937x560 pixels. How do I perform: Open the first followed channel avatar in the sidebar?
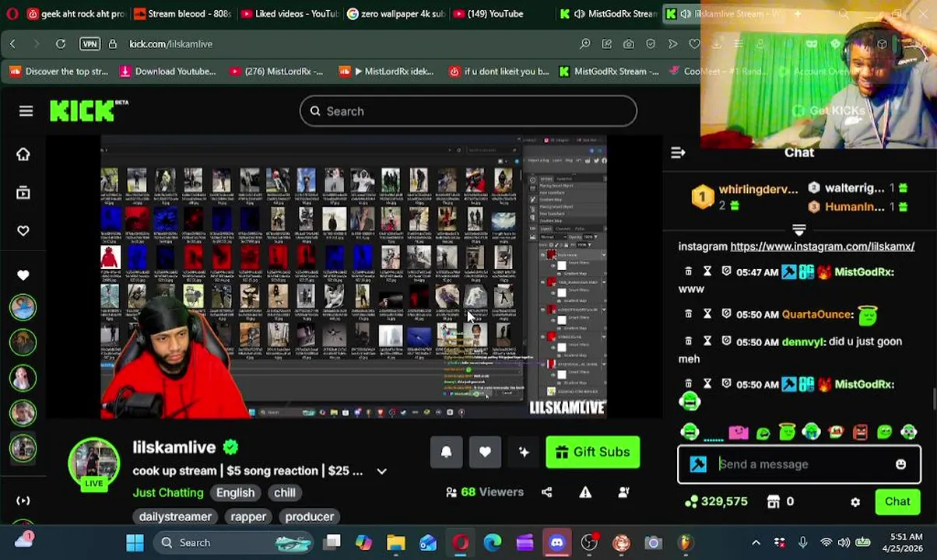pos(23,308)
